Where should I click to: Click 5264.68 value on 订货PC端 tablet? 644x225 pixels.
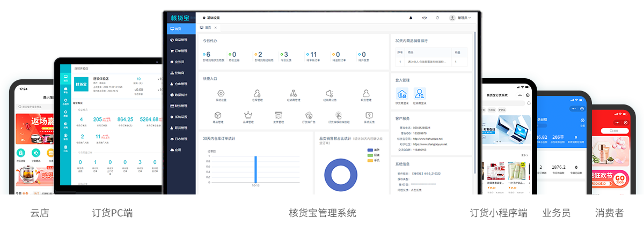pyautogui.click(x=149, y=119)
